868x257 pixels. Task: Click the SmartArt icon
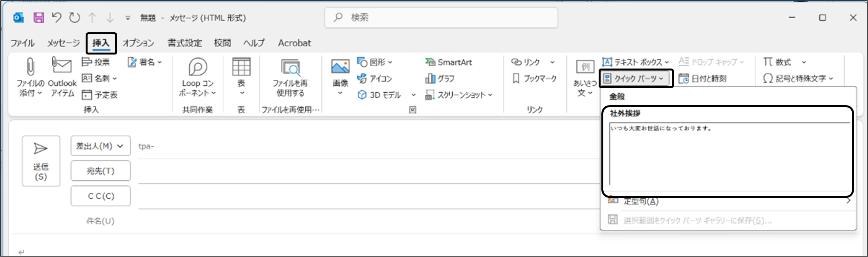pyautogui.click(x=430, y=62)
